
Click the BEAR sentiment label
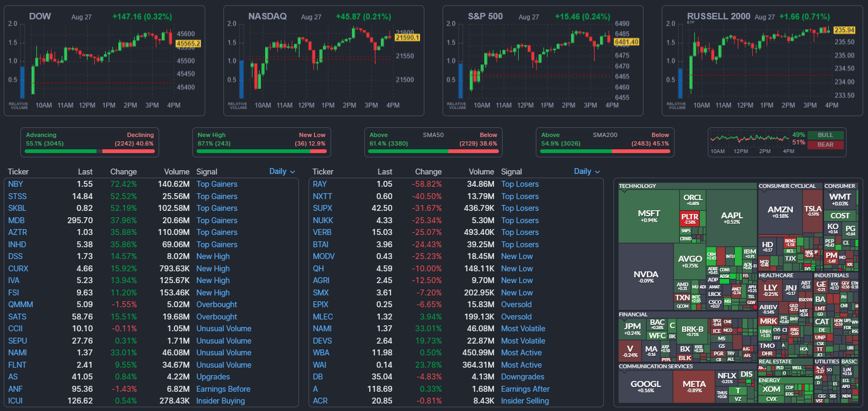click(825, 144)
